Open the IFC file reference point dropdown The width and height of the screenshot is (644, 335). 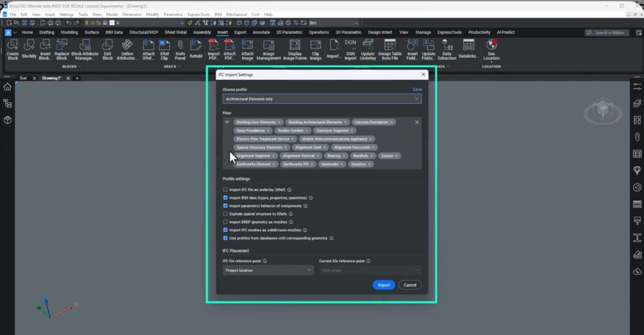point(268,270)
